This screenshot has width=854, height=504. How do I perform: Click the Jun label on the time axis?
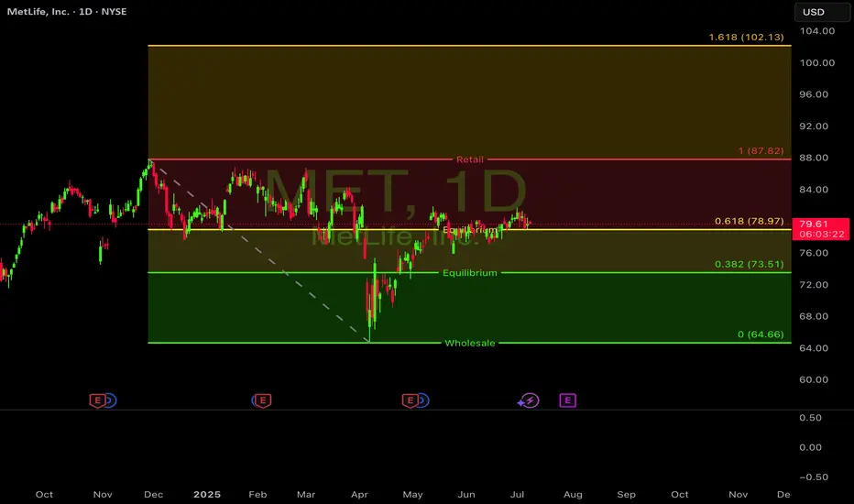(x=466, y=495)
